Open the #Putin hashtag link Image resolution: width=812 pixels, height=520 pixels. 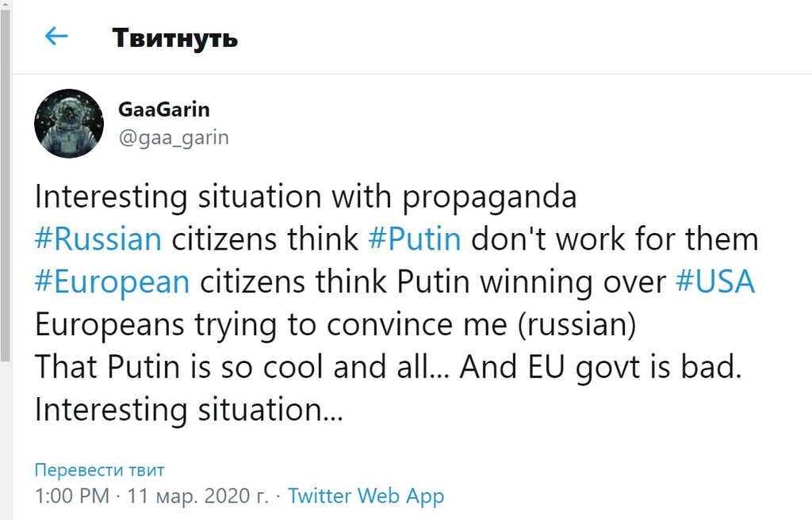[x=416, y=239]
